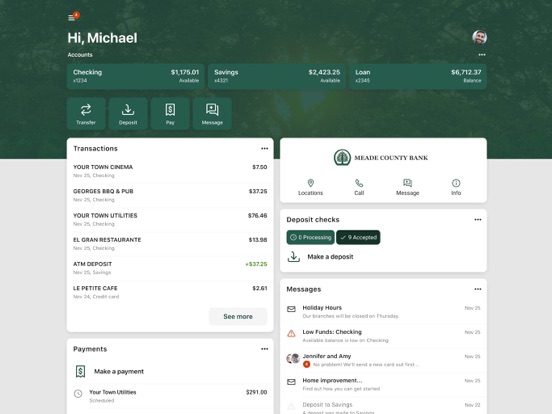Open the YOUR TOWN UTILITIES $76.46 transaction

170,219
